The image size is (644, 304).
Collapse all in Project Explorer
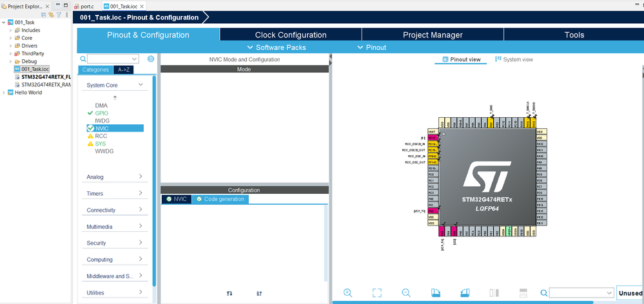(44, 14)
